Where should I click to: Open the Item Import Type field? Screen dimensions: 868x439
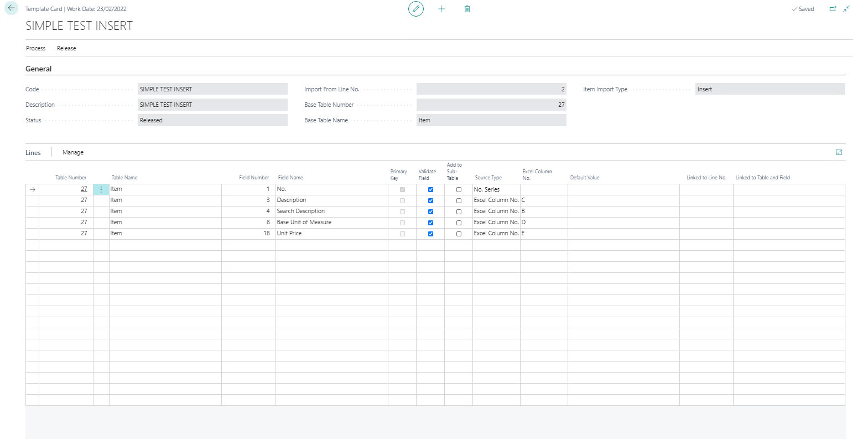click(770, 89)
